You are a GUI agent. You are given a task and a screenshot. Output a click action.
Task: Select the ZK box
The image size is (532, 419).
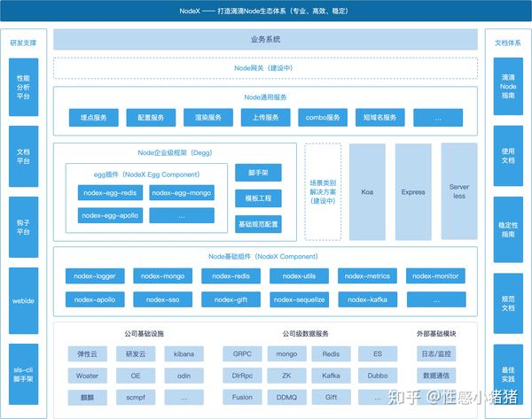pyautogui.click(x=286, y=376)
